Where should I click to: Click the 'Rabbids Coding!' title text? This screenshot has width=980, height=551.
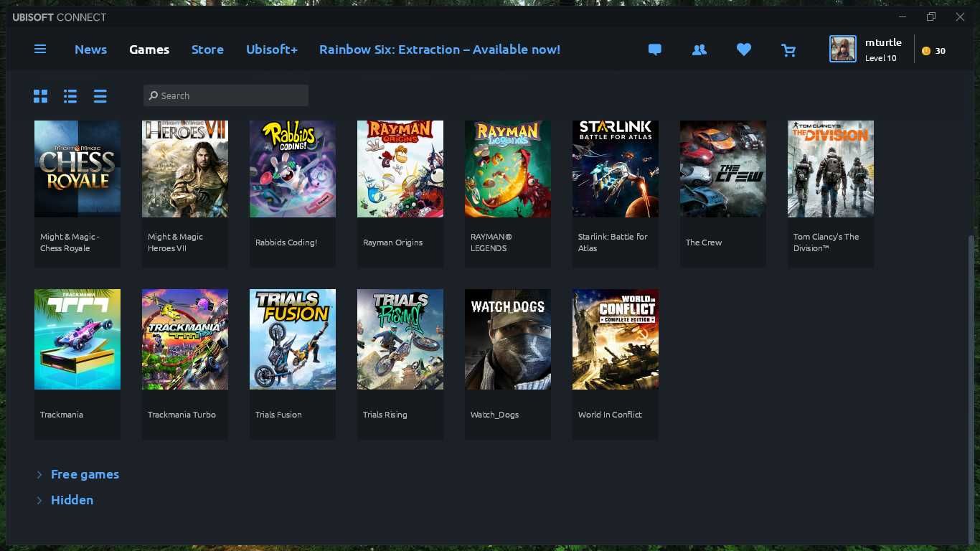coord(286,242)
